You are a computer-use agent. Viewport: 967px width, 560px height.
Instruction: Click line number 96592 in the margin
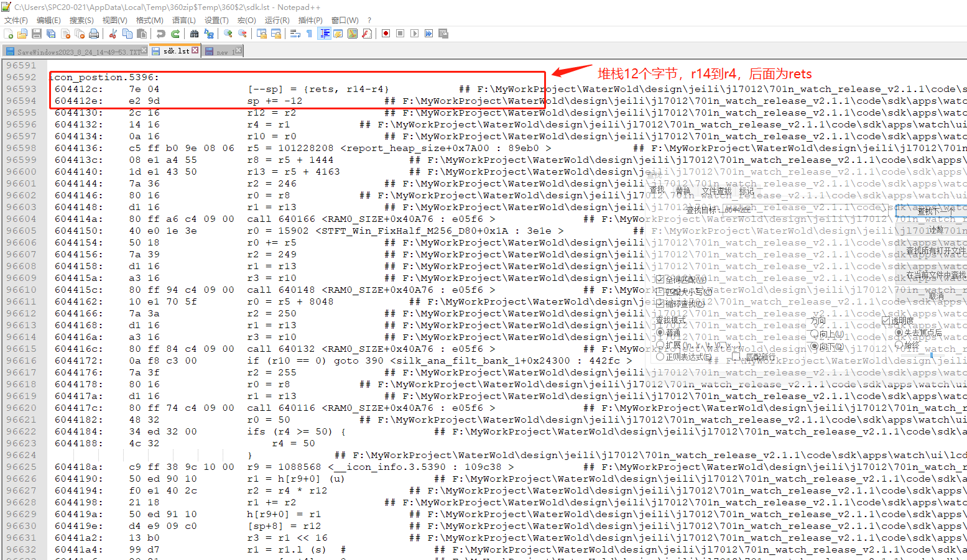(x=21, y=77)
